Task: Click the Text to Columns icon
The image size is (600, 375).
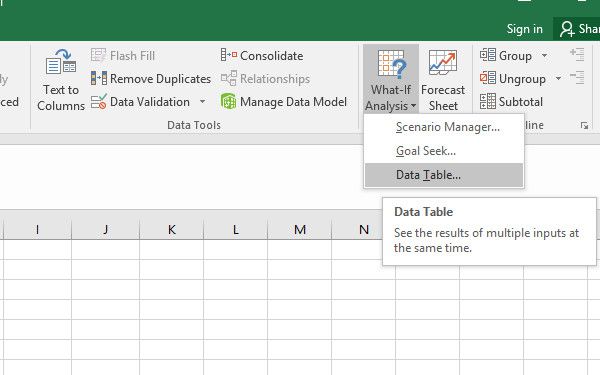Action: [61, 62]
